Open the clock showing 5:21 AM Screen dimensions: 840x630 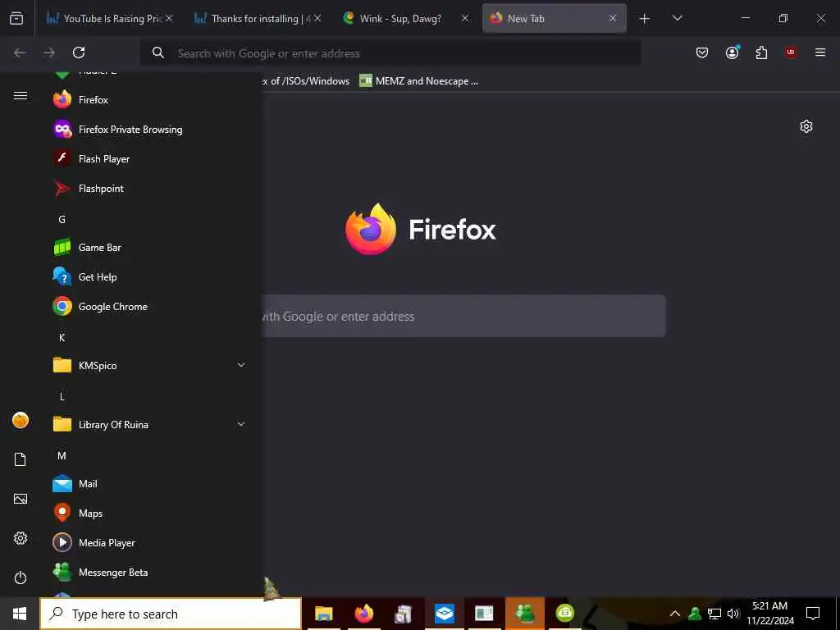770,614
